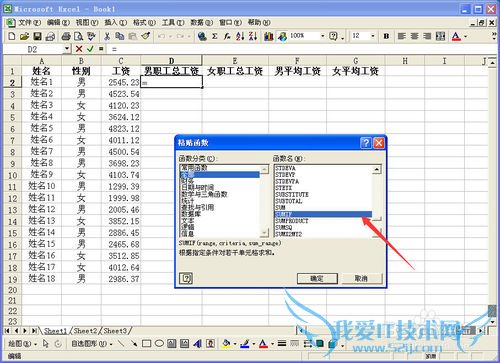This screenshot has width=500, height=363.
Task: Open the Line Color dropdown arrow in drawing toolbar
Action: (254, 343)
